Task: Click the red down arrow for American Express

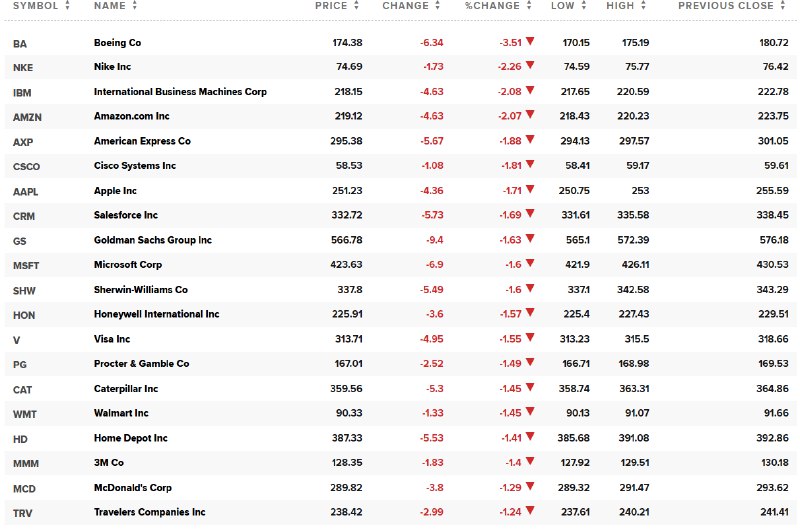Action: point(530,140)
